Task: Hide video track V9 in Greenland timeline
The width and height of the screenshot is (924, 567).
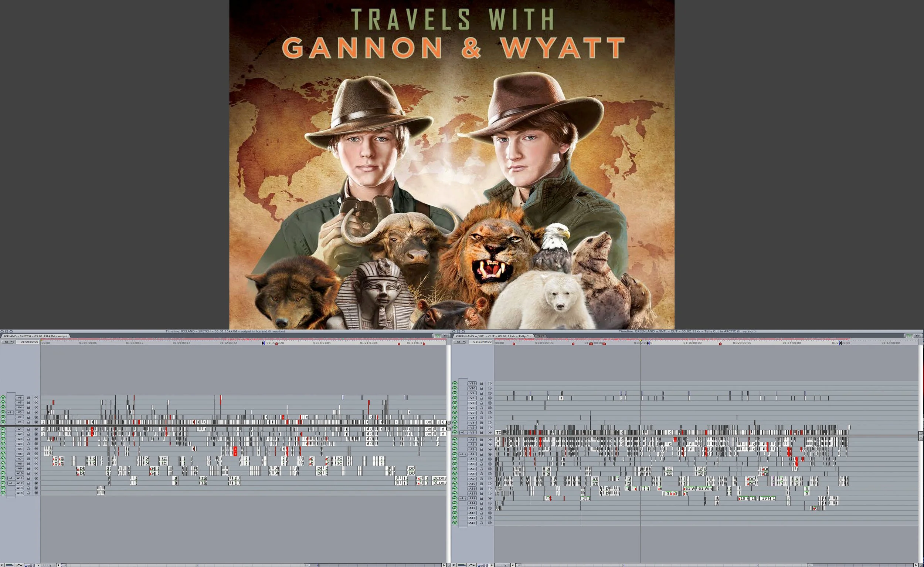Action: click(x=455, y=393)
